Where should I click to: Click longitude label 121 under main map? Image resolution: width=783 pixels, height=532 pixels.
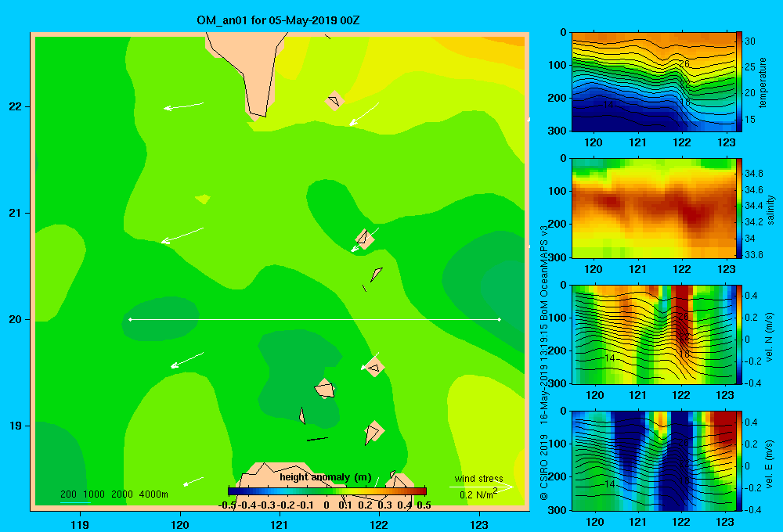coord(280,524)
